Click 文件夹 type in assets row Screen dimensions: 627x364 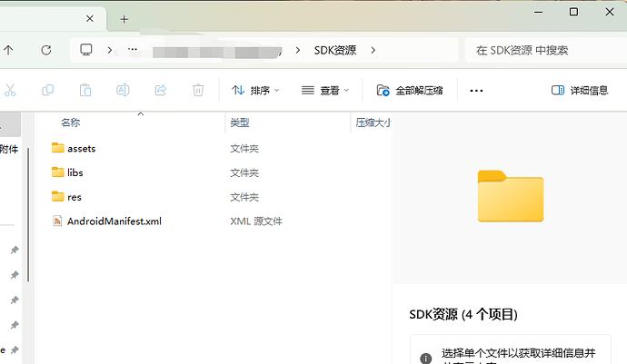click(x=244, y=149)
